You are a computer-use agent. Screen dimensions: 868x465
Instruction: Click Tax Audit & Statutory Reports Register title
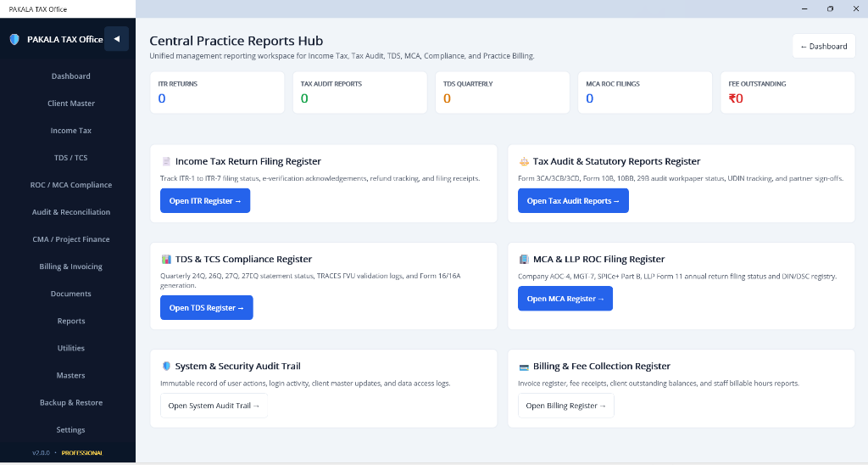click(617, 161)
